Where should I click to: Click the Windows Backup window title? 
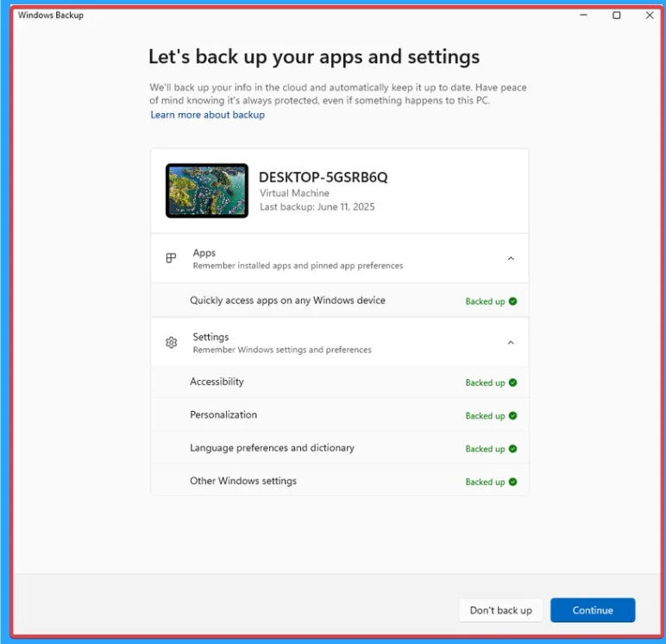51,16
